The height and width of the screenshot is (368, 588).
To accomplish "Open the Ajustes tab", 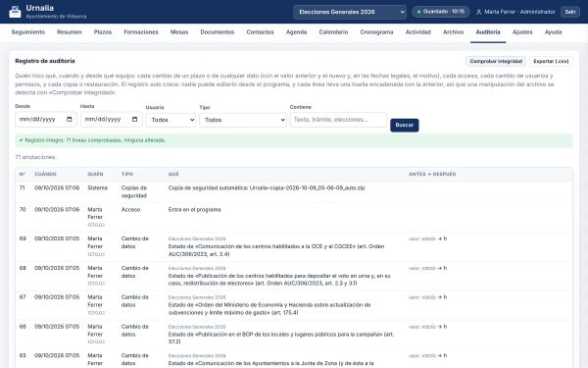I will tap(522, 32).
